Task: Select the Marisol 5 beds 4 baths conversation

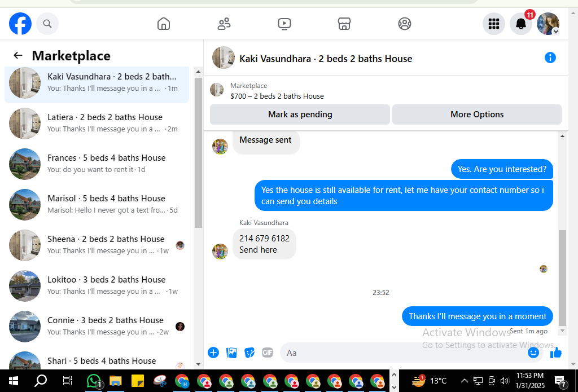Action: [x=97, y=204]
